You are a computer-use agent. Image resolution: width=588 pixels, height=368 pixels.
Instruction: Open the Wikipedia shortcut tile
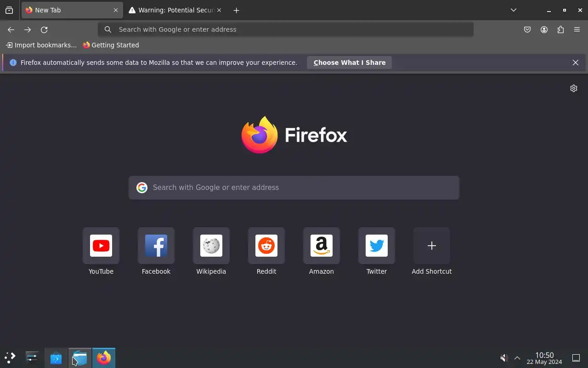211,246
